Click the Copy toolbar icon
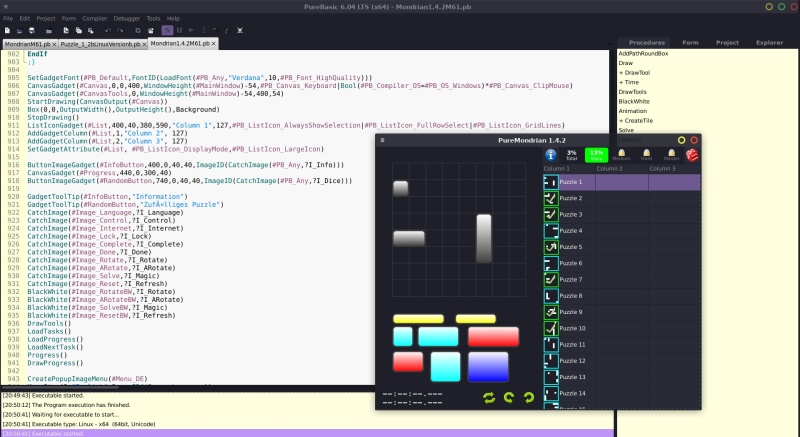 coord(78,31)
